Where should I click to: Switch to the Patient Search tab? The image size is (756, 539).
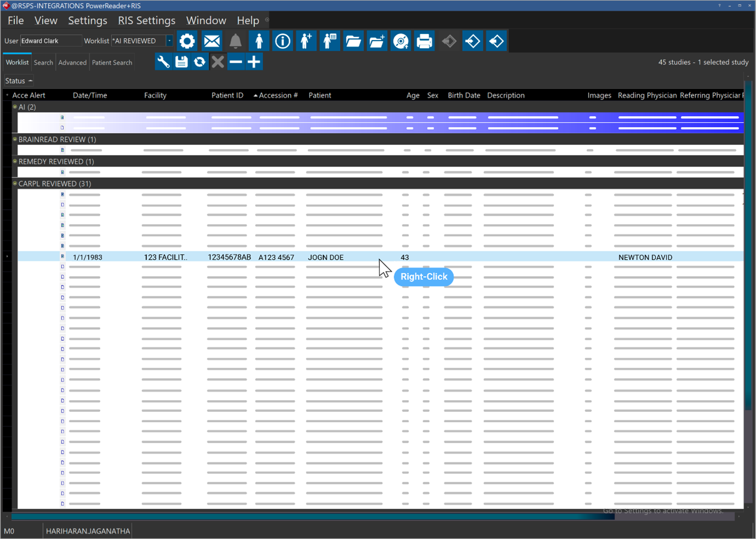(112, 62)
